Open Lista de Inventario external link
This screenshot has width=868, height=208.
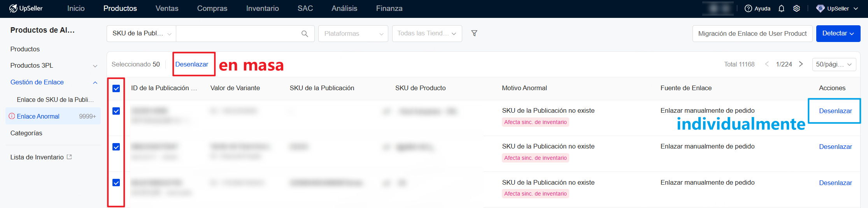pos(69,157)
